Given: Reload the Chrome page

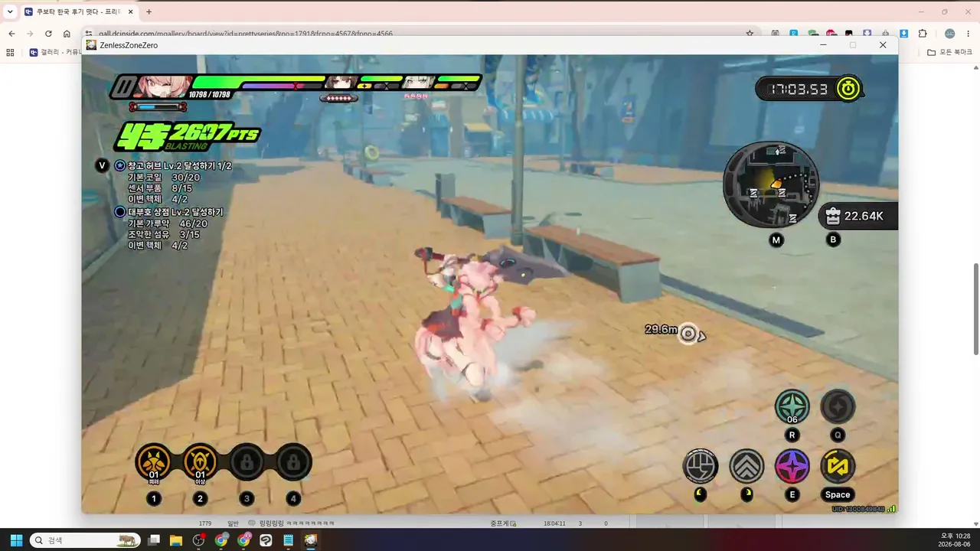Looking at the screenshot, I should [x=48, y=34].
